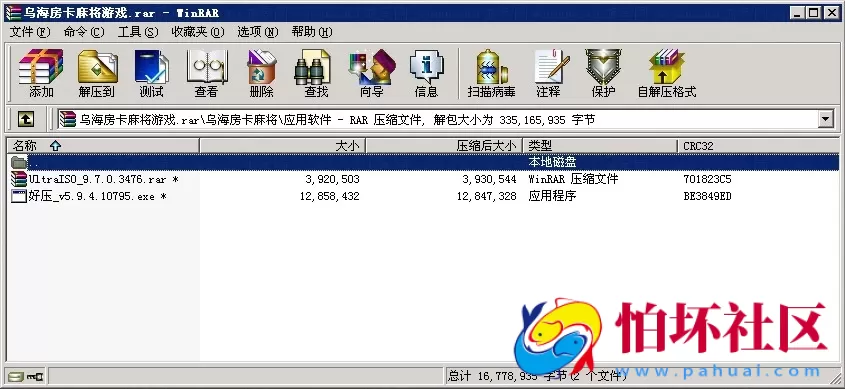
Task: Click packed size 3,930,544
Action: (489, 179)
